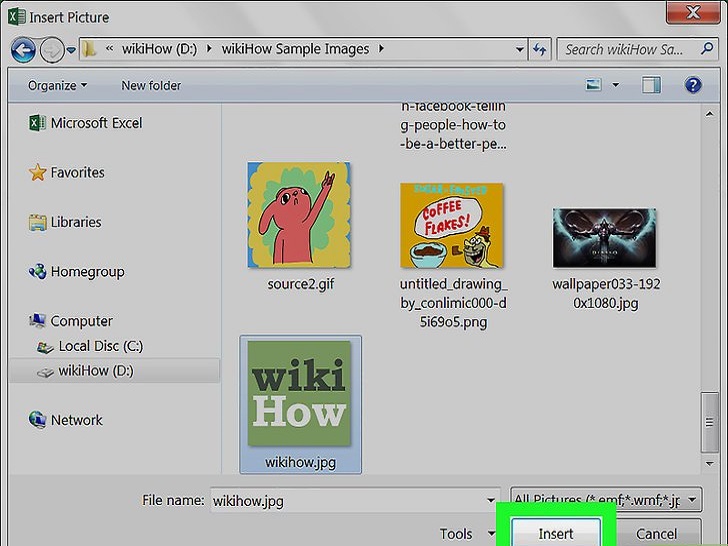Toggle the preview pane icon
The height and width of the screenshot is (546, 728).
[x=653, y=85]
